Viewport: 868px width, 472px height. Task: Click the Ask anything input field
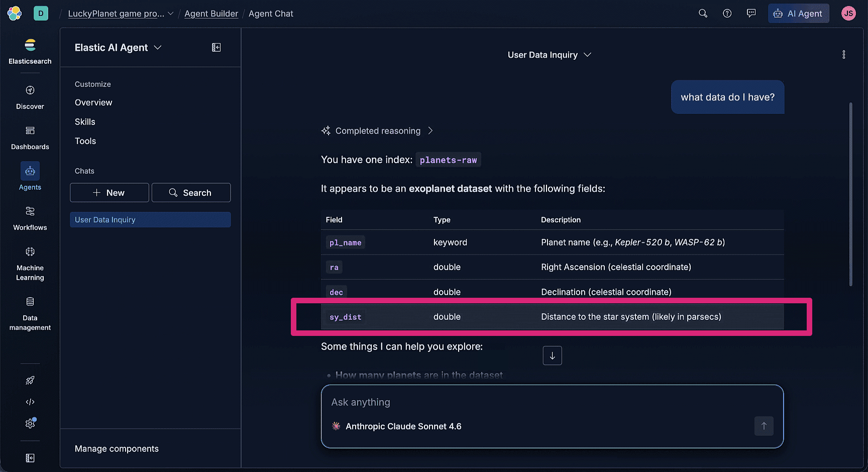[552, 402]
